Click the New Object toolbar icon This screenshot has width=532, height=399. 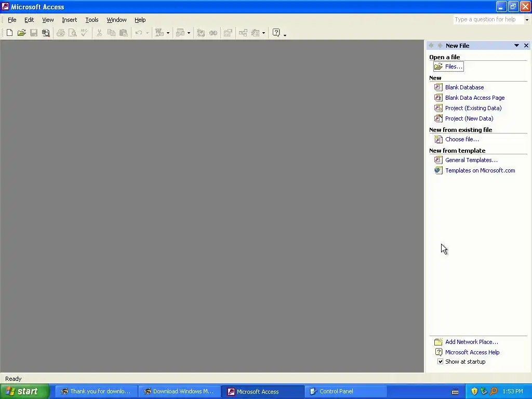pos(255,33)
